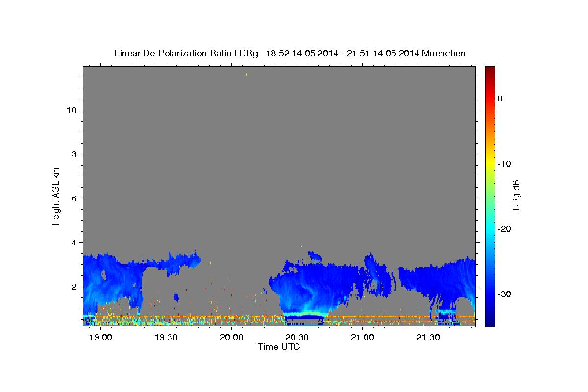Click the colorbar value "0"

500,98
